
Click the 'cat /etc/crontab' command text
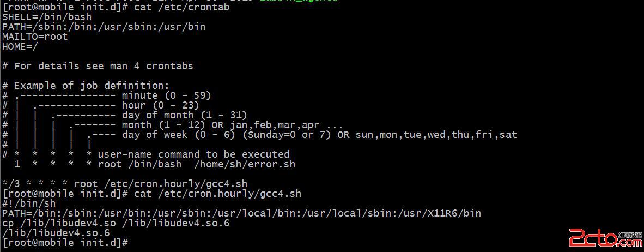182,8
